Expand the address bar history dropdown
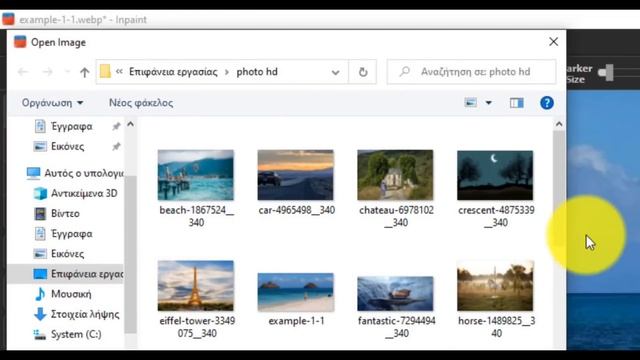The width and height of the screenshot is (640, 360). tap(336, 72)
